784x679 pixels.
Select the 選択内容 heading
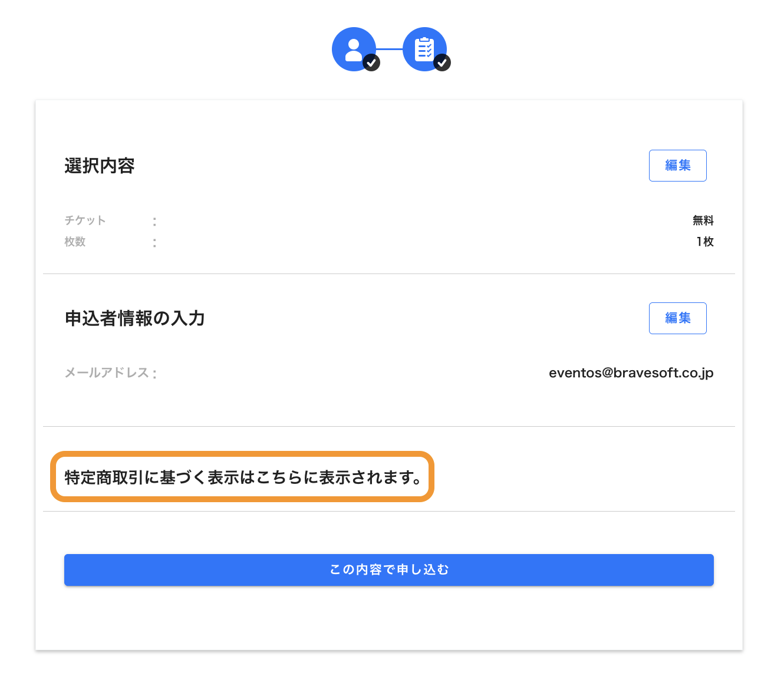tap(100, 166)
